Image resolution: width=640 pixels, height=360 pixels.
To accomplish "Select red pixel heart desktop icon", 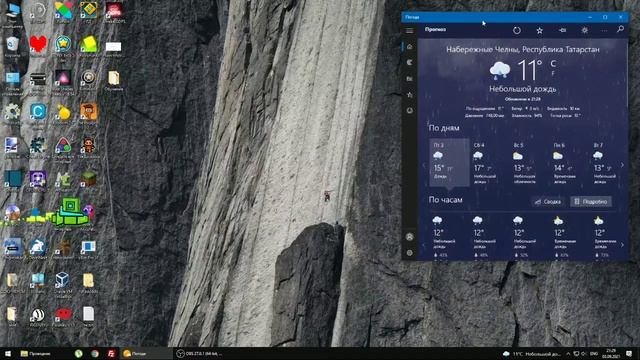I will coord(38,44).
